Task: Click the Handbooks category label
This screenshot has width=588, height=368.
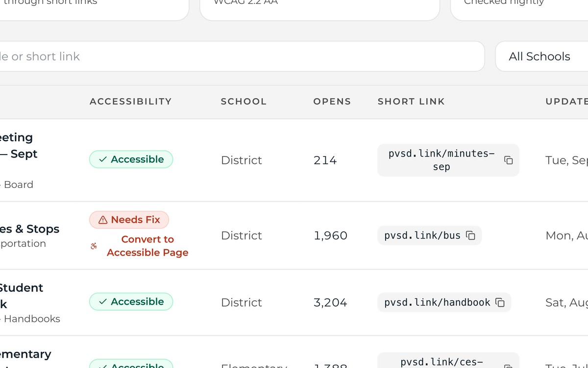Action: pos(32,319)
